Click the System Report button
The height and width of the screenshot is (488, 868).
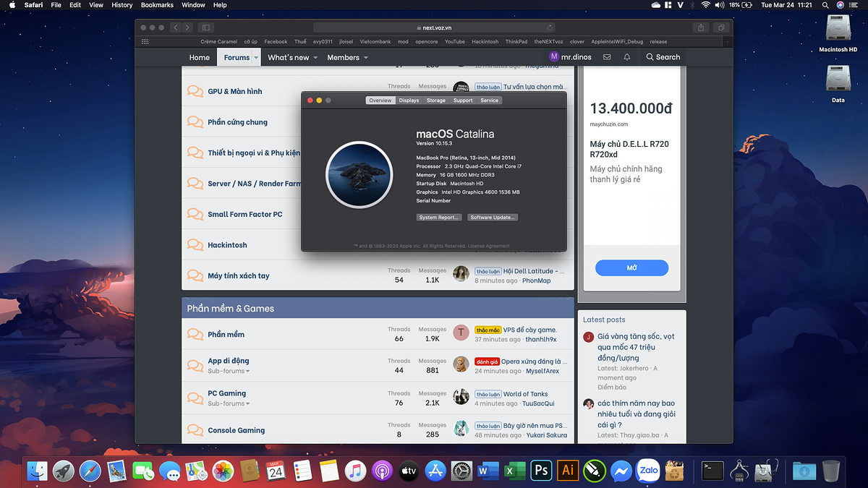tap(439, 218)
